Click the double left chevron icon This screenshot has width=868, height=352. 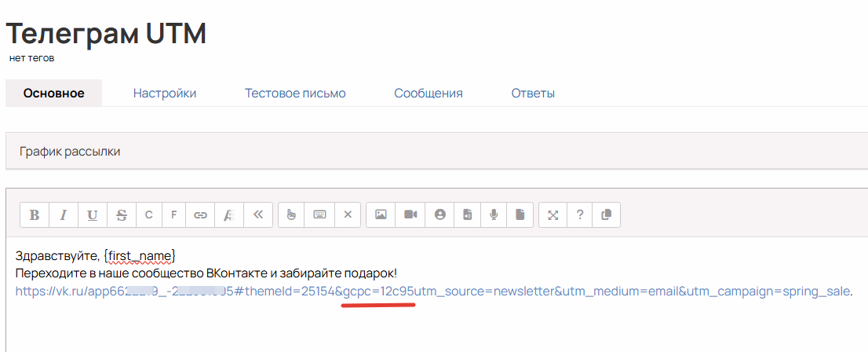257,215
